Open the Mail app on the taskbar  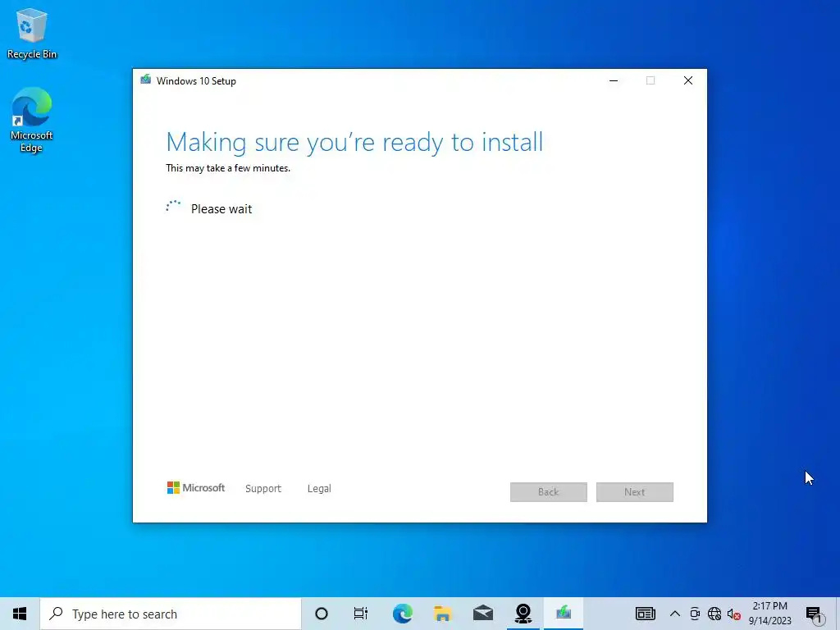(x=482, y=614)
